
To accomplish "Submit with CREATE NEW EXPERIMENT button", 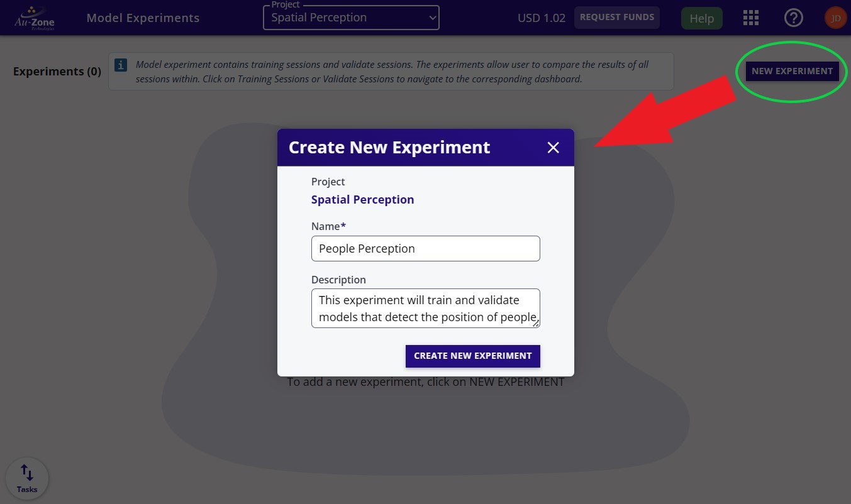I will click(472, 356).
